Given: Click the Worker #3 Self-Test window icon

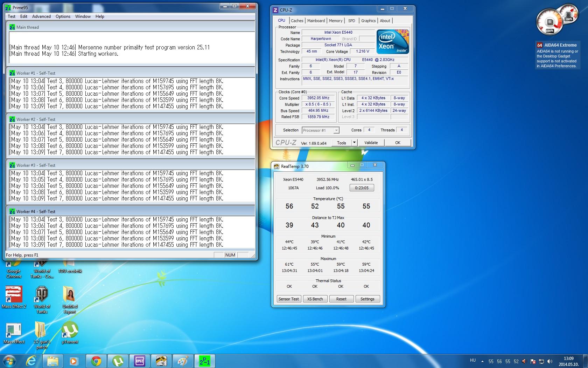Looking at the screenshot, I should [12, 165].
